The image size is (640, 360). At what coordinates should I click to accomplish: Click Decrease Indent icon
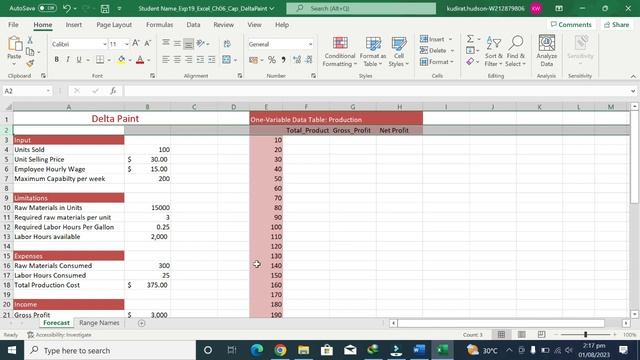200,60
